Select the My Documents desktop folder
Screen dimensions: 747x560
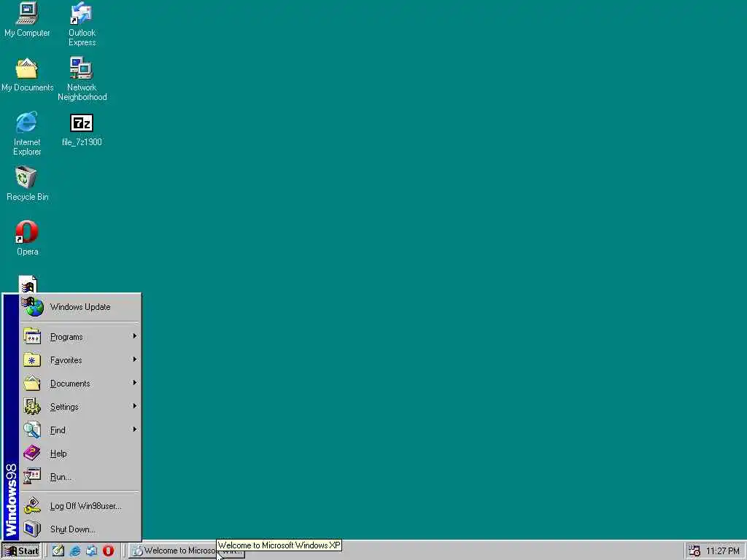[x=27, y=75]
